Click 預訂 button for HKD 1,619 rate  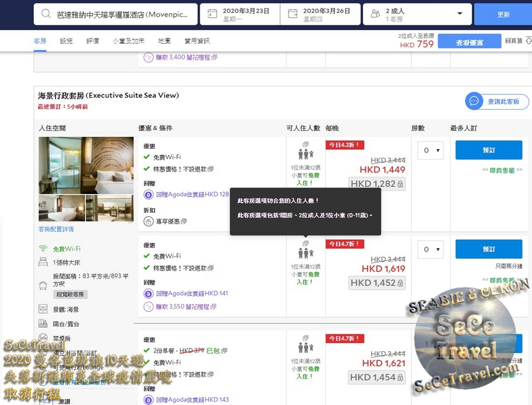pos(489,249)
